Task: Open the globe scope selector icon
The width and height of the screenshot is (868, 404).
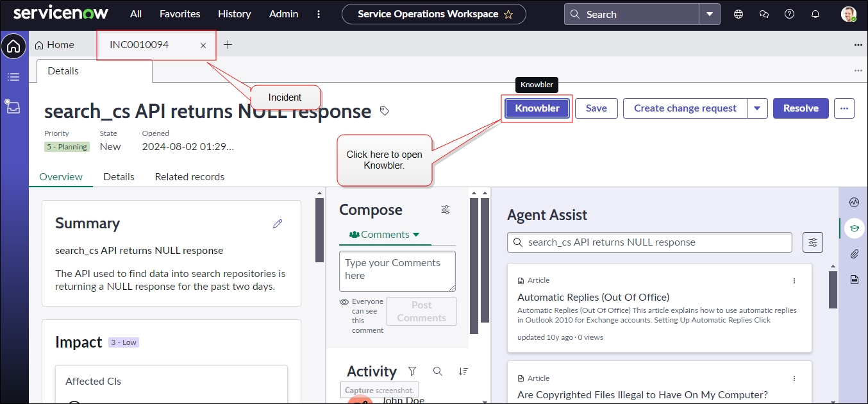Action: (739, 14)
